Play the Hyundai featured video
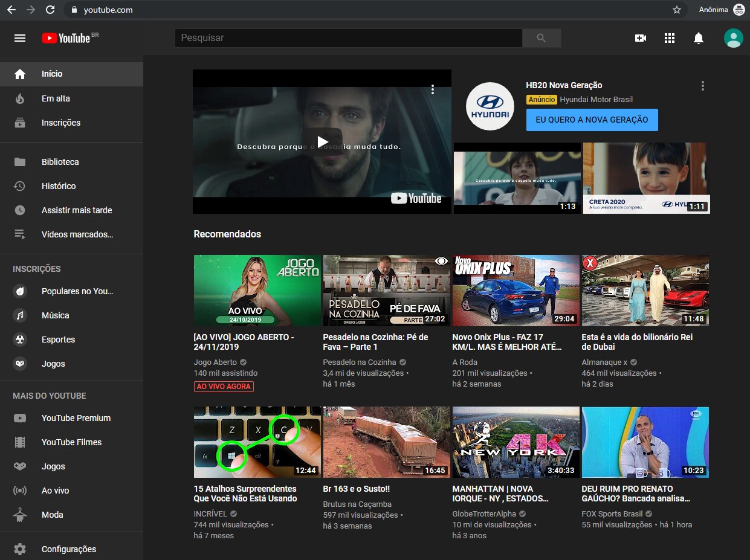 [322, 142]
